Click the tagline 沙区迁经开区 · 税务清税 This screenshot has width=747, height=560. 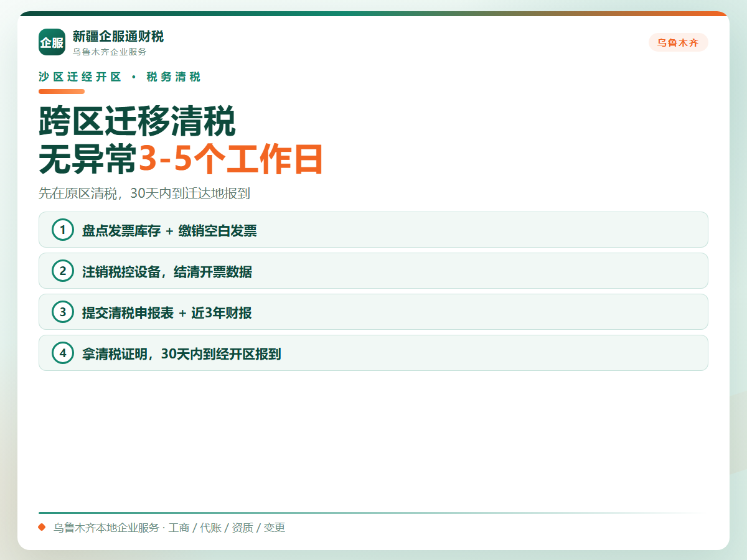(x=120, y=77)
